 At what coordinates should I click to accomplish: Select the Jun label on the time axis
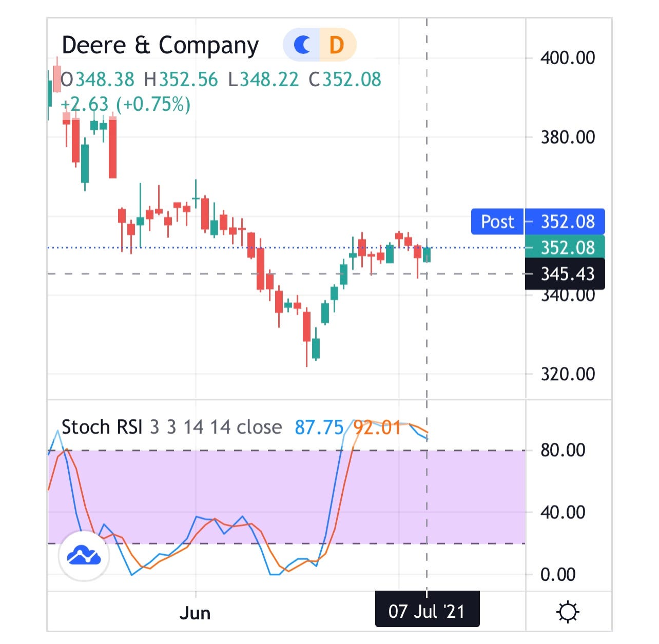196,612
